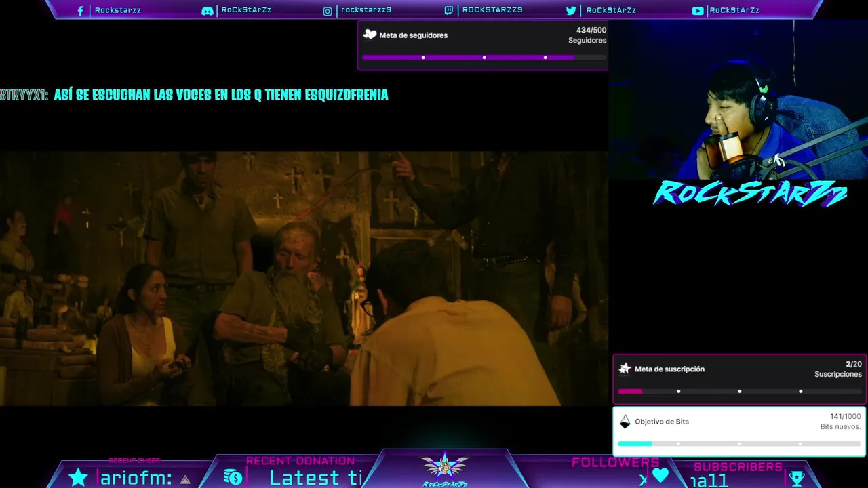
Task: Click the Instagram icon in top bar
Action: point(328,11)
